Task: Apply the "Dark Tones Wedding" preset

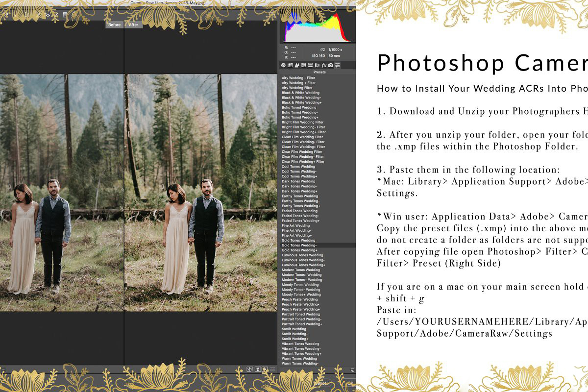Action: [298, 181]
